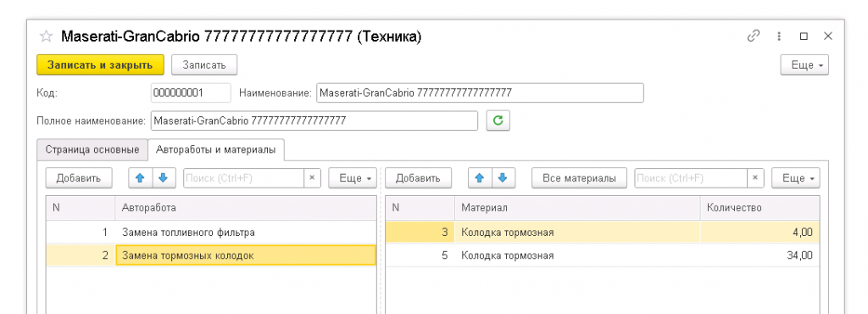Open the three-dot window menu
Screen dimensions: 868x314
click(x=779, y=36)
